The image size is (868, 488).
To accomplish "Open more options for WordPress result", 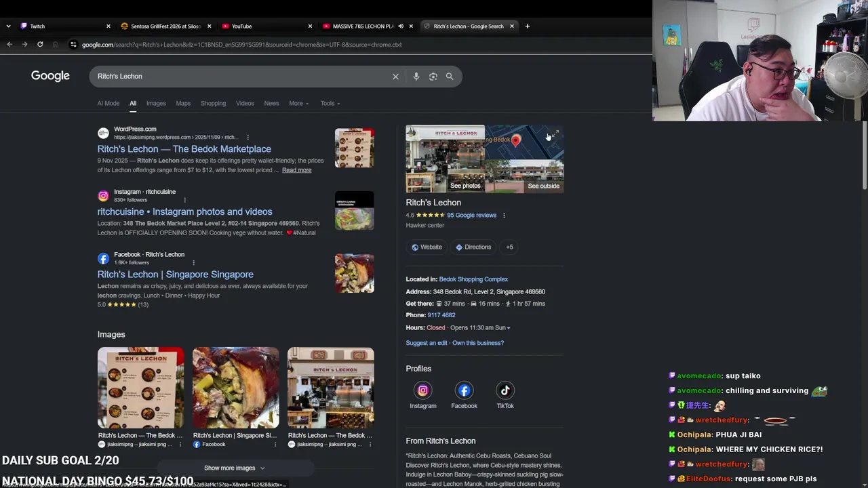I will point(248,137).
